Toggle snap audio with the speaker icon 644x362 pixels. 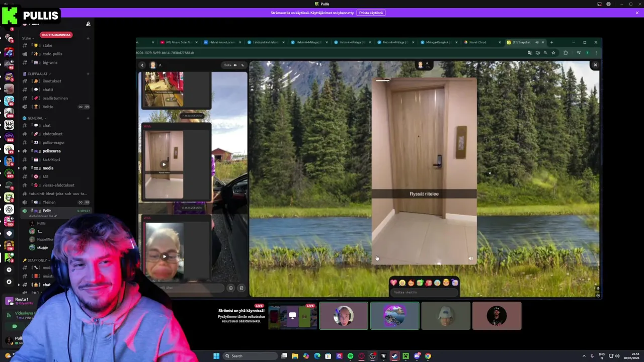tap(470, 258)
